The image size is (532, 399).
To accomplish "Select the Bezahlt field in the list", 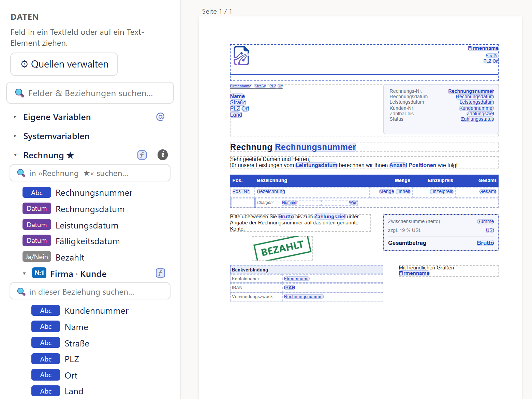I will tap(70, 257).
